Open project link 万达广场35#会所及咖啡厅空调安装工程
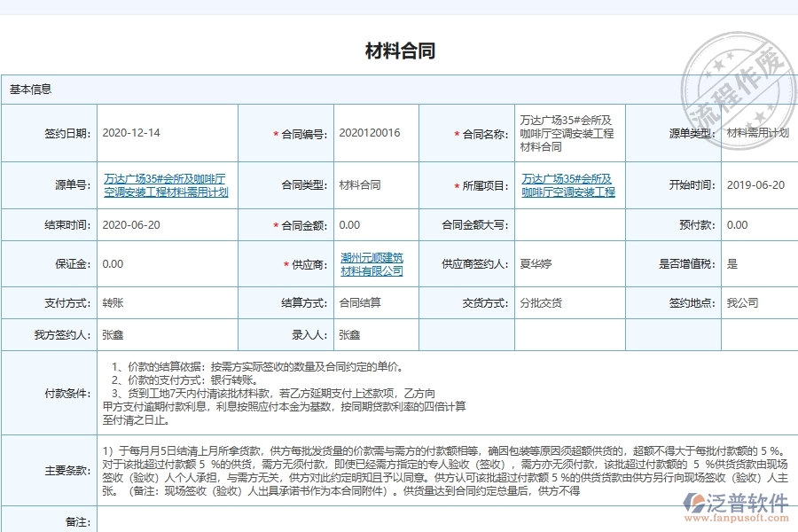Viewport: 798px width, 532px height. pos(568,184)
